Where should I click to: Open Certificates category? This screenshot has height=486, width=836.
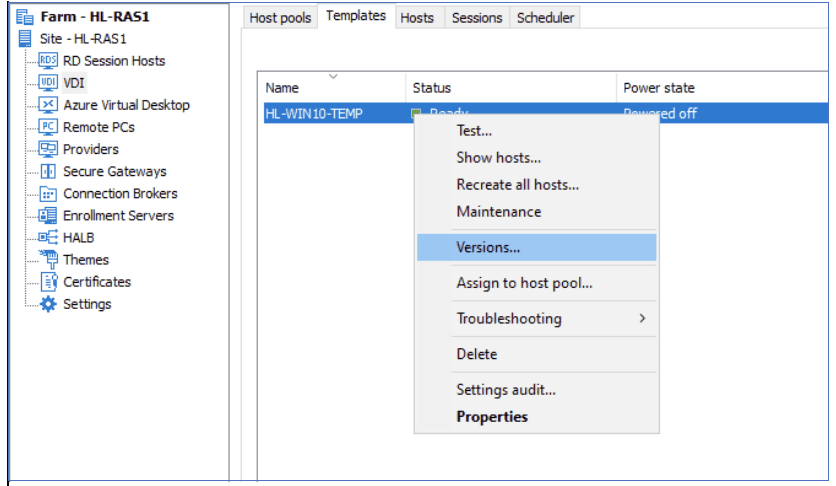[x=97, y=282]
